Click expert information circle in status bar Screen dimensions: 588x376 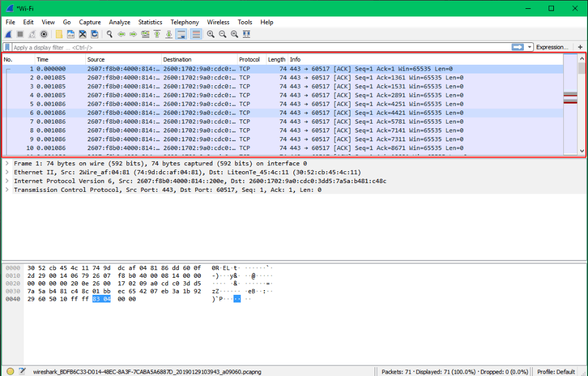click(10, 371)
